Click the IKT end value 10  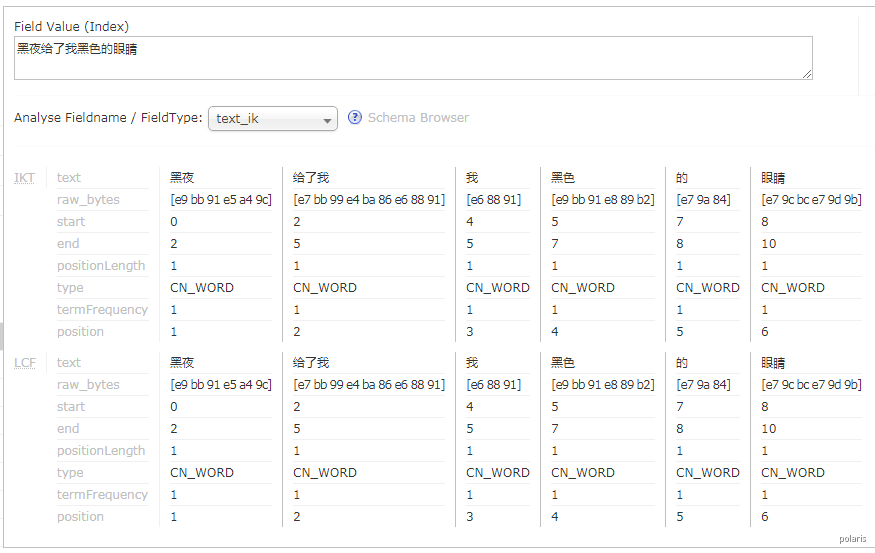tap(768, 244)
